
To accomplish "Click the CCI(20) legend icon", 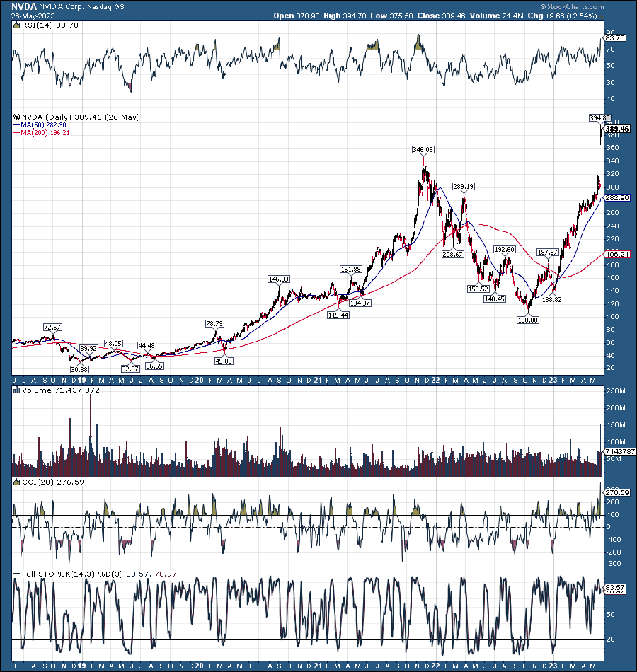I will pyautogui.click(x=17, y=482).
